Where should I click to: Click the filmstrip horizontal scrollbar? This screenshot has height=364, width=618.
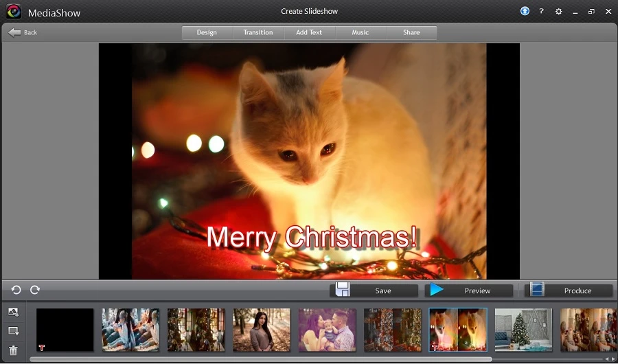[x=261, y=359]
